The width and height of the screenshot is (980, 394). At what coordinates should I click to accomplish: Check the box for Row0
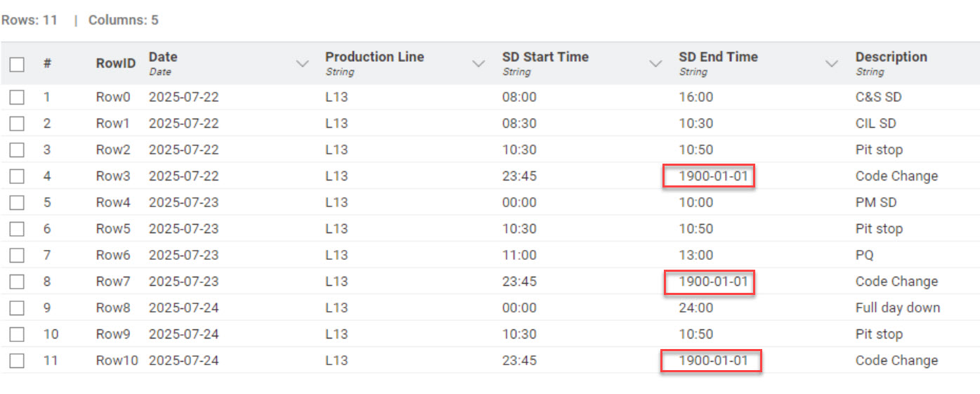pyautogui.click(x=17, y=97)
